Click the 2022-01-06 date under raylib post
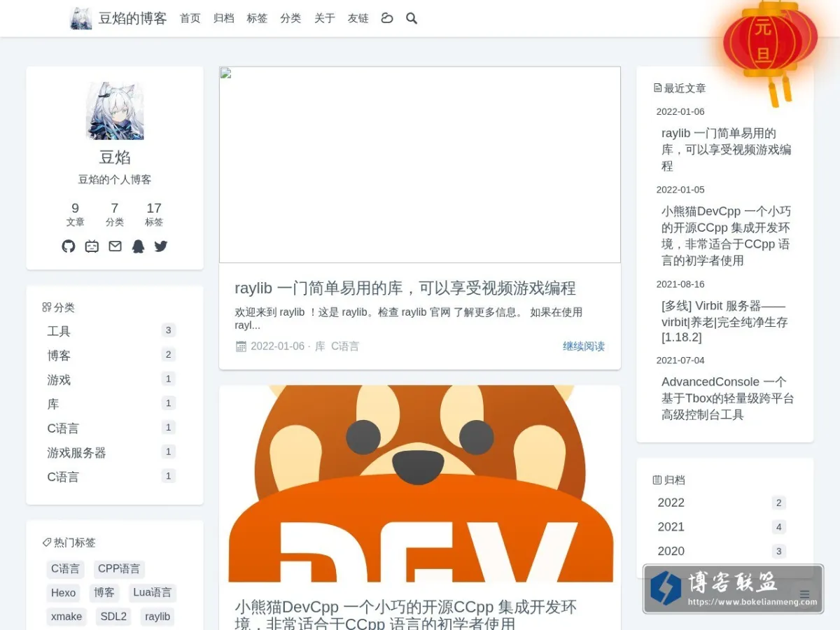Viewport: 840px width, 630px height. point(277,346)
